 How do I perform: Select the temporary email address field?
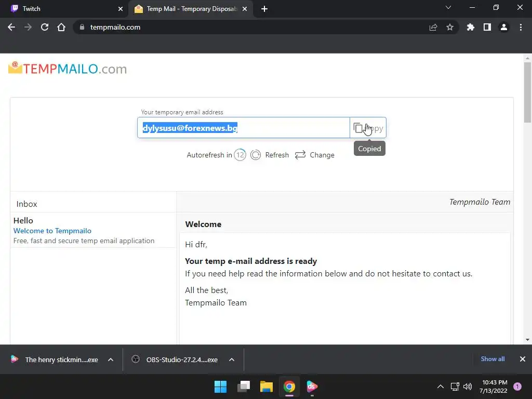(244, 128)
